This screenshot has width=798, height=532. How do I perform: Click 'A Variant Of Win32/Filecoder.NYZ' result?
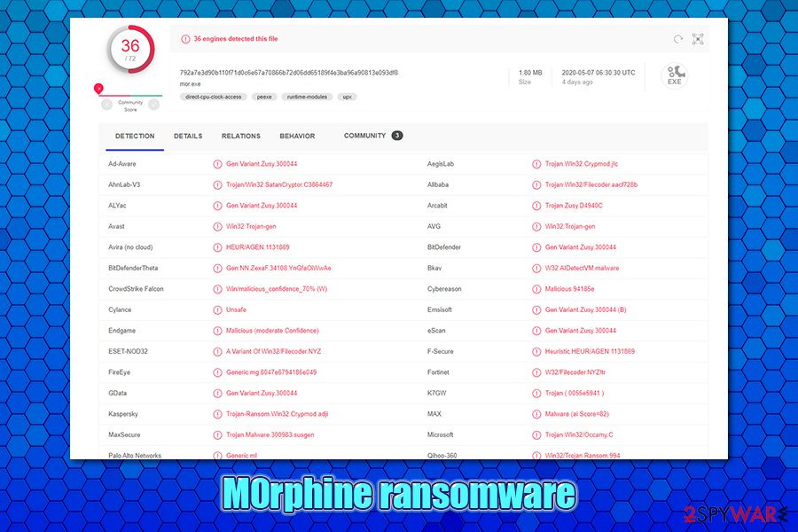[x=273, y=352]
